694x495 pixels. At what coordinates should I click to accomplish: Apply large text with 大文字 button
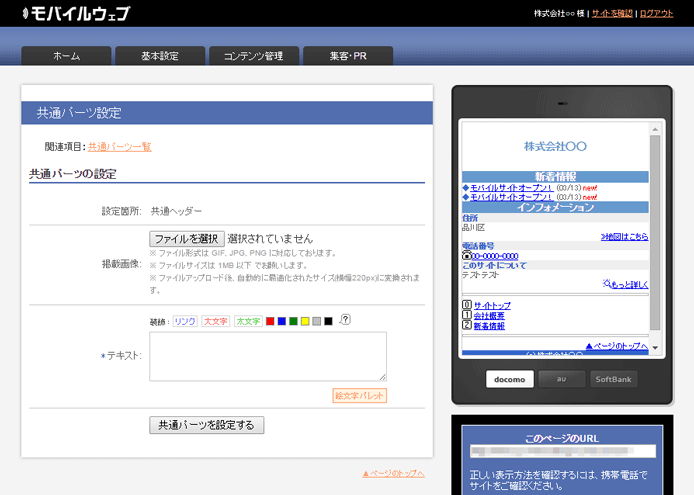tap(216, 321)
